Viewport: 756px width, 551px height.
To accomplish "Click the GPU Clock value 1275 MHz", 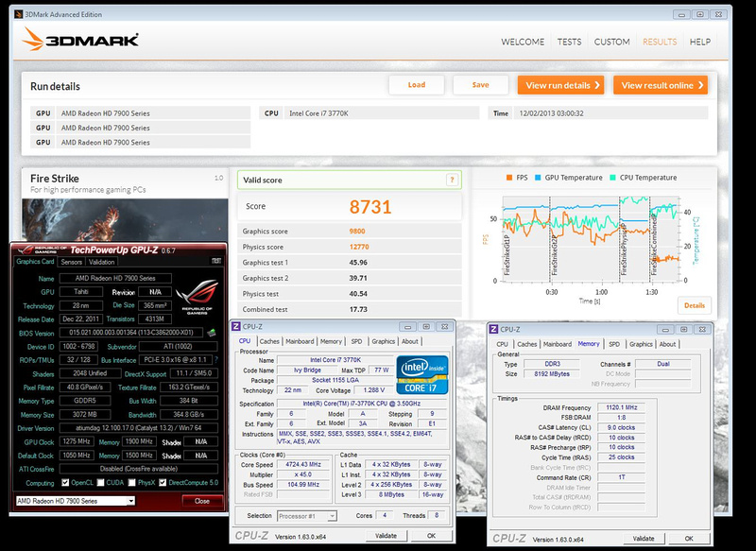I will coord(77,441).
